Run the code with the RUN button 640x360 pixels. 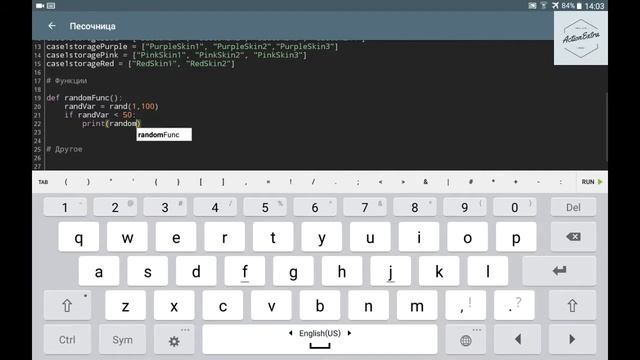[x=592, y=182]
